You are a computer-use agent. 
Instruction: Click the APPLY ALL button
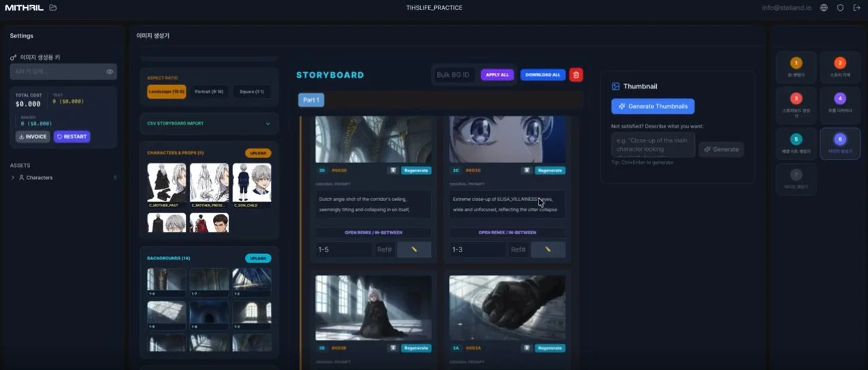tap(497, 75)
